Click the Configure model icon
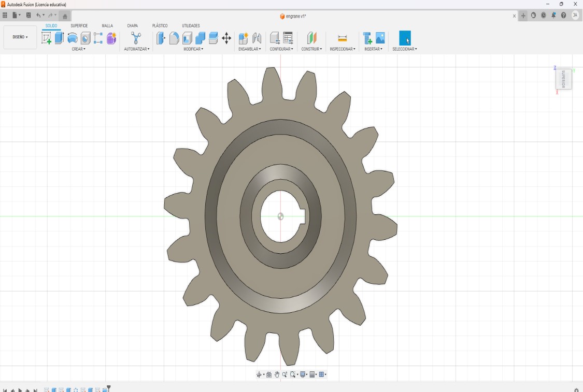The height and width of the screenshot is (392, 583). tap(275, 38)
